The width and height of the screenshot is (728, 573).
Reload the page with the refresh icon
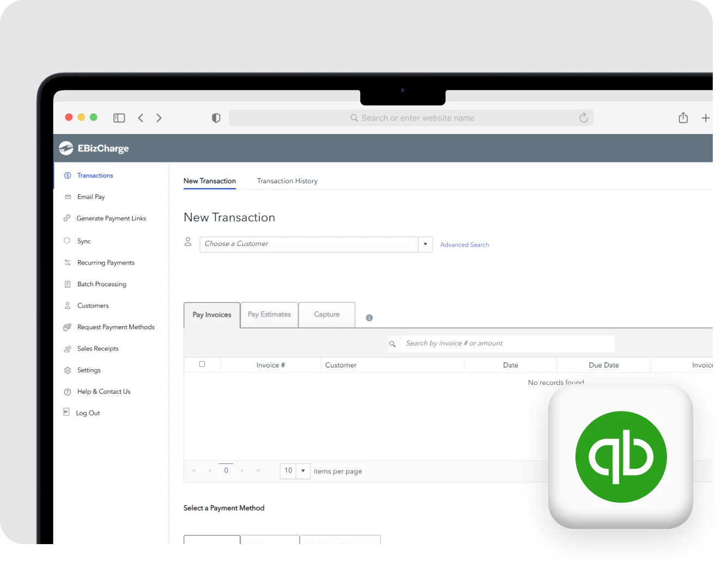pos(584,118)
